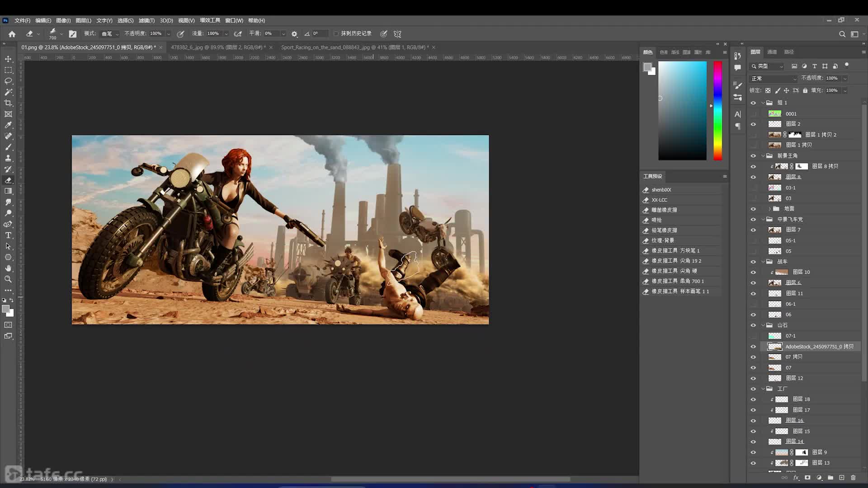The height and width of the screenshot is (488, 868).
Task: Select the Brush tool
Action: 8,147
